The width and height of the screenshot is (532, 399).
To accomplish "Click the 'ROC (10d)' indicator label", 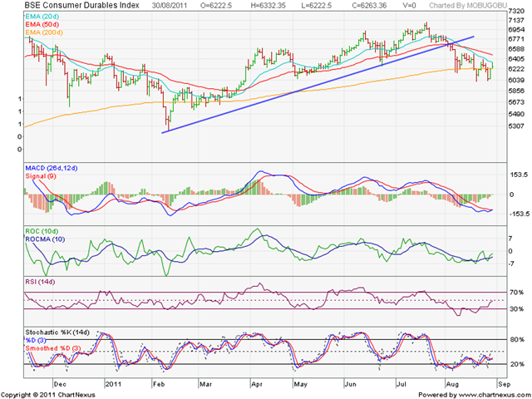I will coord(42,231).
